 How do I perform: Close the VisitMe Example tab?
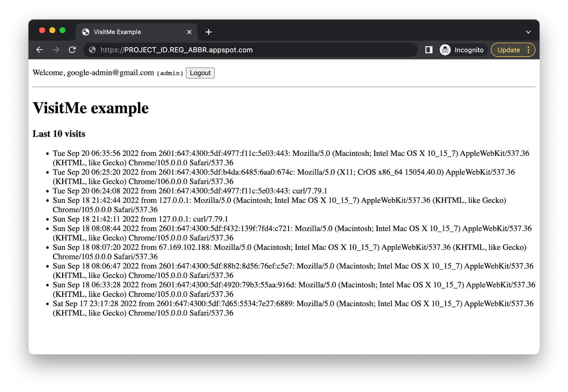(x=189, y=32)
